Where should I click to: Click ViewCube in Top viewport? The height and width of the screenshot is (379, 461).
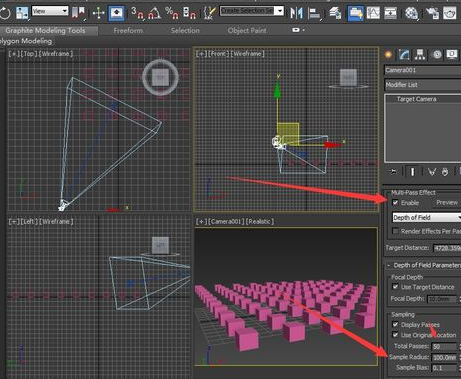160,77
